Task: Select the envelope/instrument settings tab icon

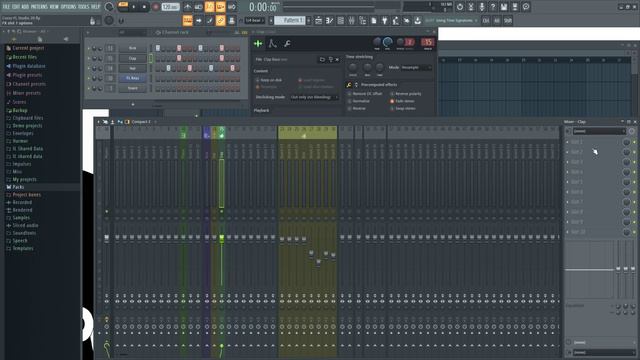Action: (273, 43)
